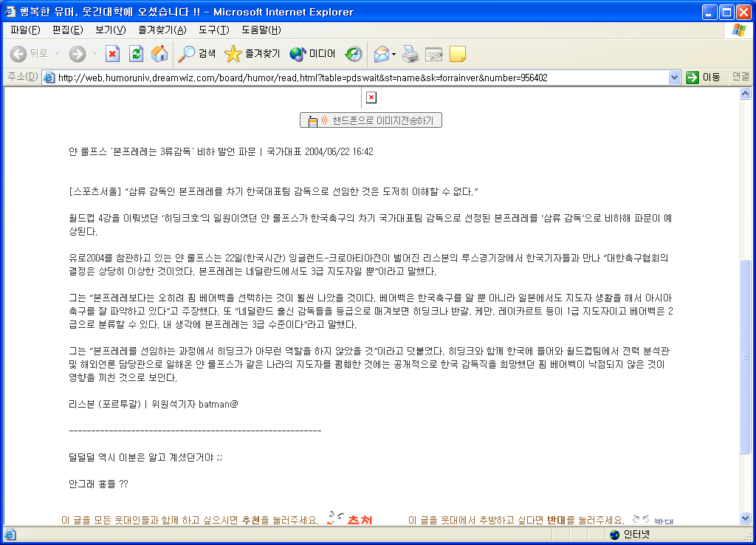Click the 추천 recommend link
The width and height of the screenshot is (756, 545).
(360, 520)
